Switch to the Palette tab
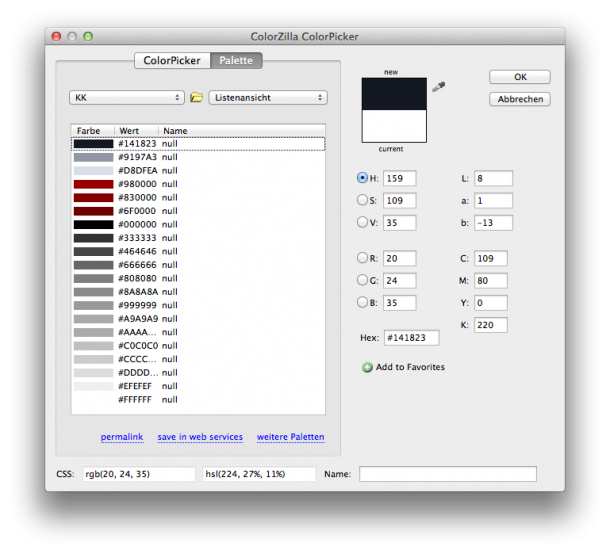Image resolution: width=610 pixels, height=554 pixels. pos(236,61)
